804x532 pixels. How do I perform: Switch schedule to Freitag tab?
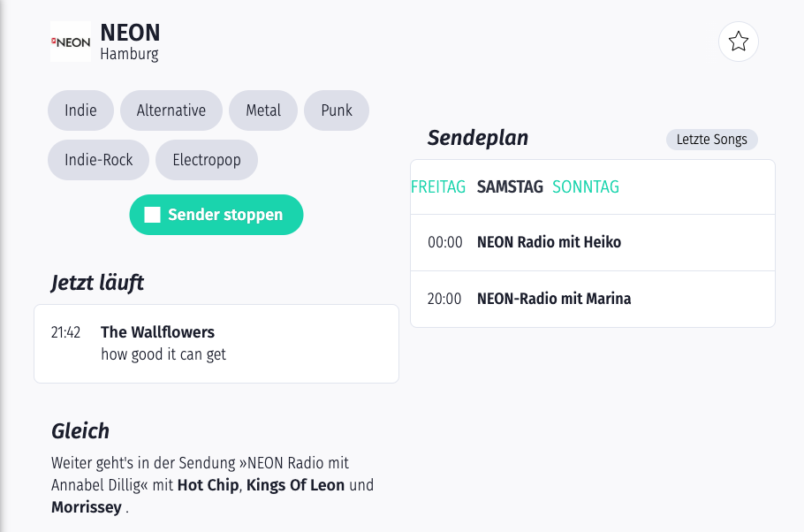click(x=438, y=186)
